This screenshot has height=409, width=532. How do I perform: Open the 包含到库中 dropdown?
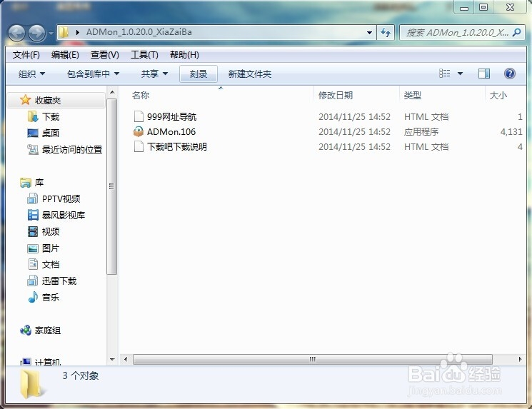tap(94, 74)
